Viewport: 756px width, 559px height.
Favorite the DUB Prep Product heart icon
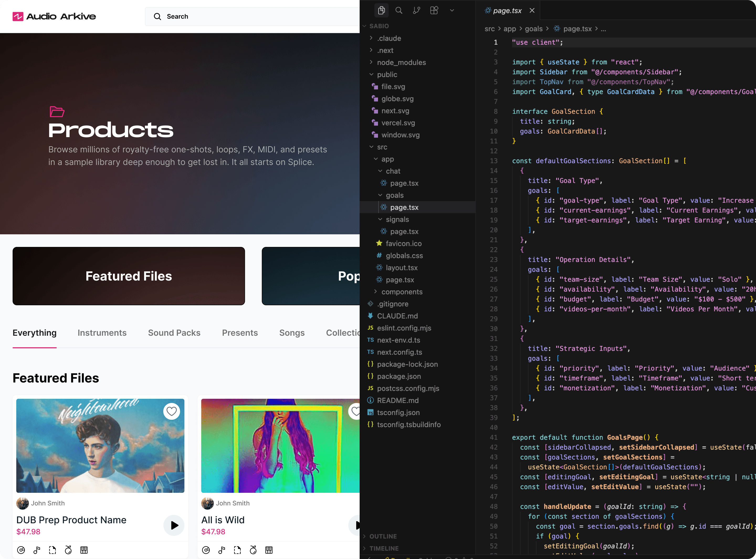[172, 411]
